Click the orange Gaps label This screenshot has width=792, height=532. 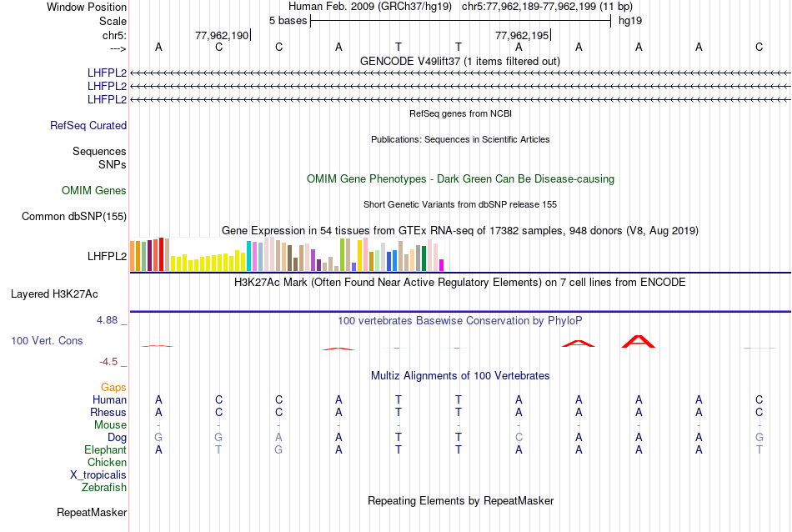click(113, 388)
